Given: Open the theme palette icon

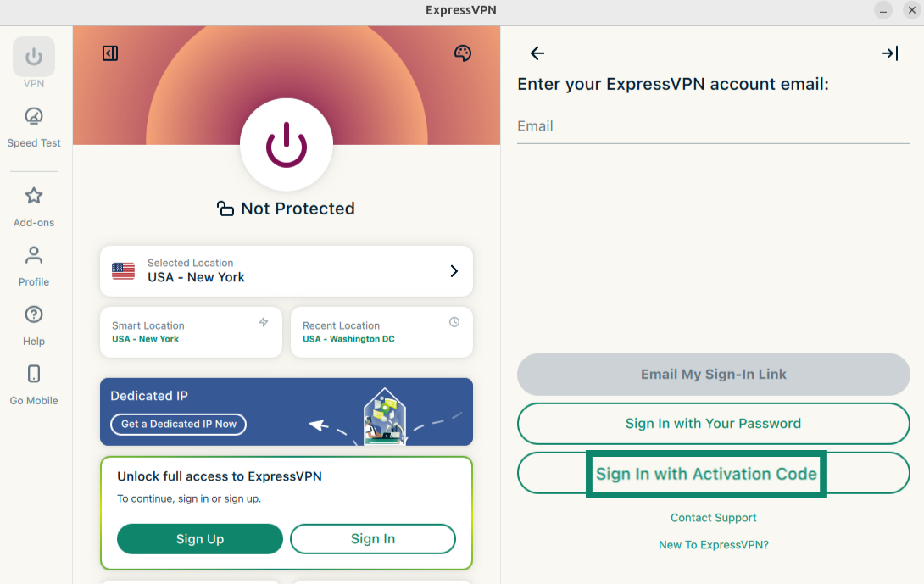Looking at the screenshot, I should pyautogui.click(x=462, y=53).
